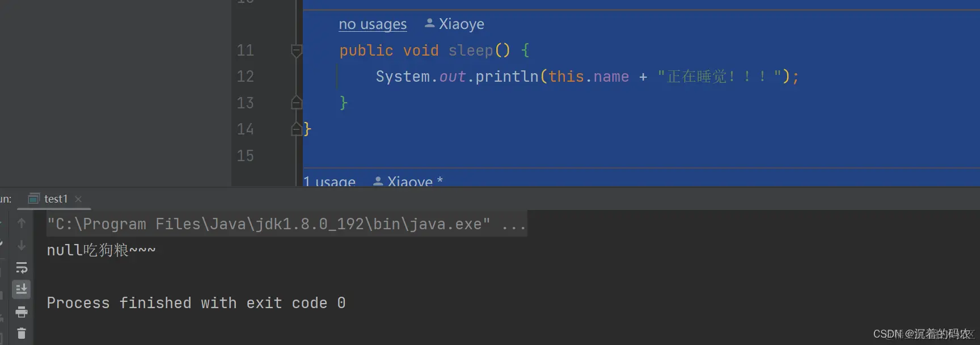Image resolution: width=980 pixels, height=345 pixels.
Task: Collapse sleep method at line 11 fold marker
Action: [296, 51]
